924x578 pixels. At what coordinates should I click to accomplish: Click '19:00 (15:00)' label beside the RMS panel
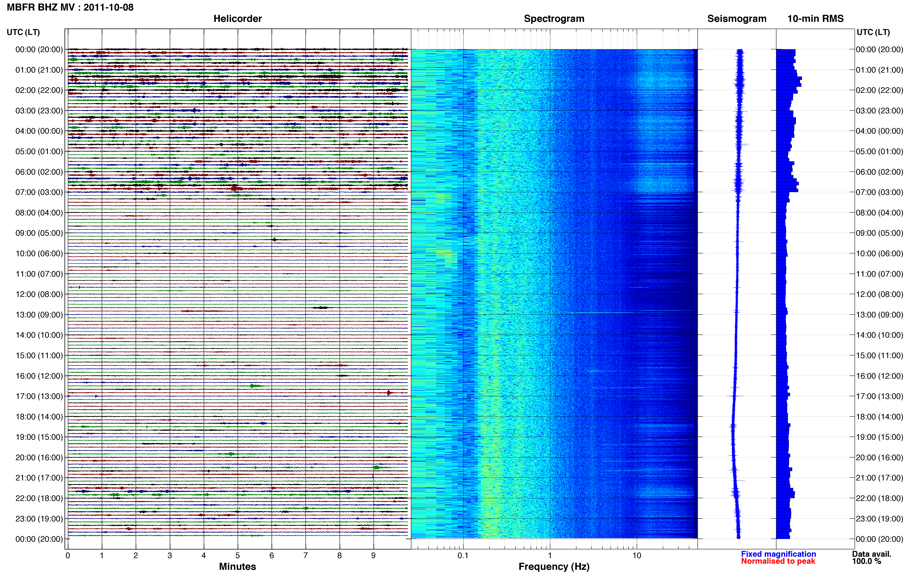click(x=879, y=437)
